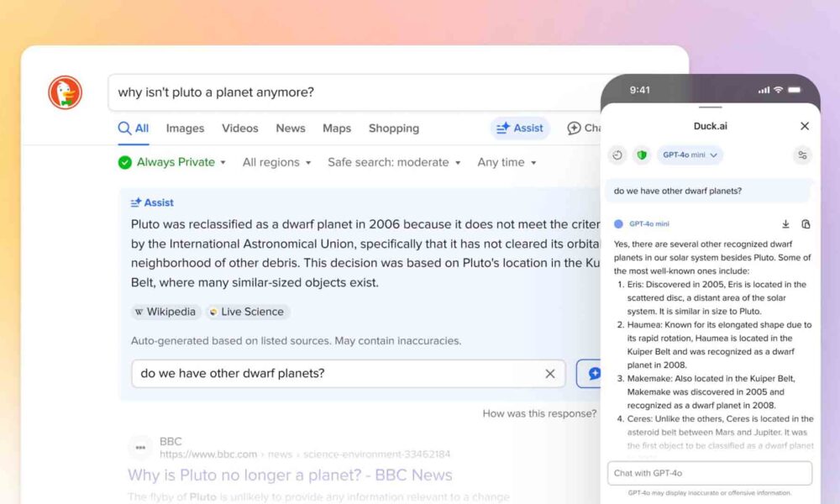The image size is (840, 504).
Task: Click the blue GPT-4o mini avatar dot
Action: [618, 224]
